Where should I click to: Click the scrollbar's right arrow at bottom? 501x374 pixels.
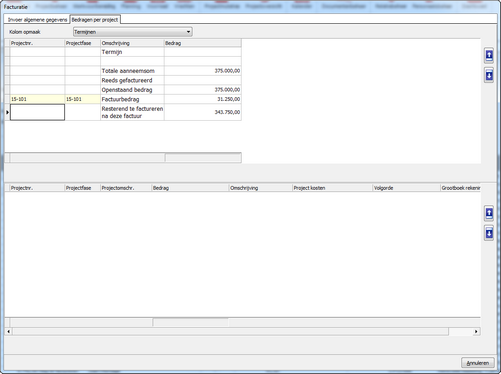click(x=476, y=331)
